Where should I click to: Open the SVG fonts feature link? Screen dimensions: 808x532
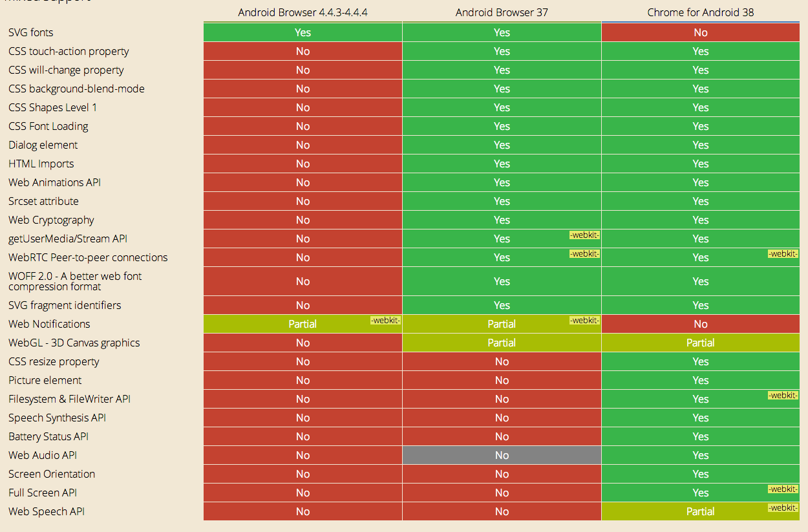click(31, 32)
